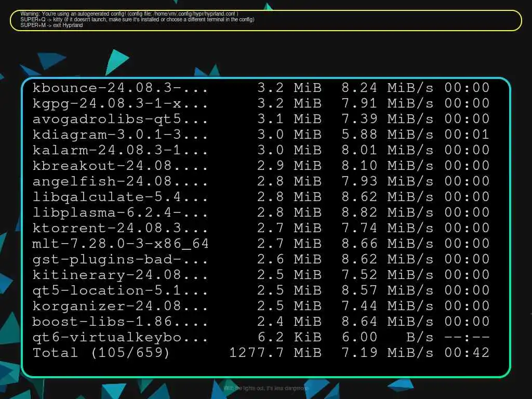Click the libqalculate-5.4 package name
The image size is (532, 399).
click(x=120, y=197)
